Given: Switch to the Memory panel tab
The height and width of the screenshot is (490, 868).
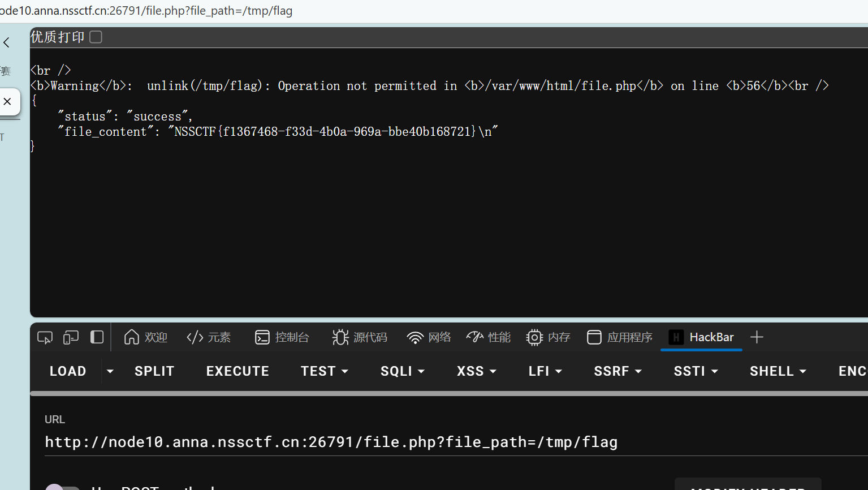Looking at the screenshot, I should [548, 338].
